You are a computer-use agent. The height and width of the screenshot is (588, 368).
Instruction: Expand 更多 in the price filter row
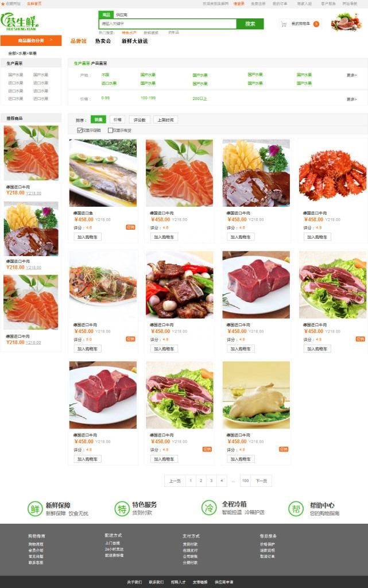click(351, 99)
